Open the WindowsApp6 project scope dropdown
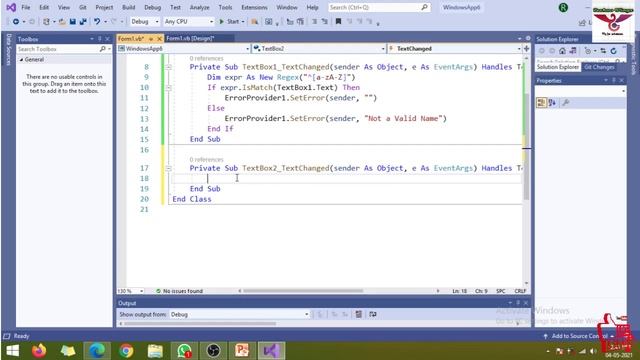 pyautogui.click(x=184, y=49)
